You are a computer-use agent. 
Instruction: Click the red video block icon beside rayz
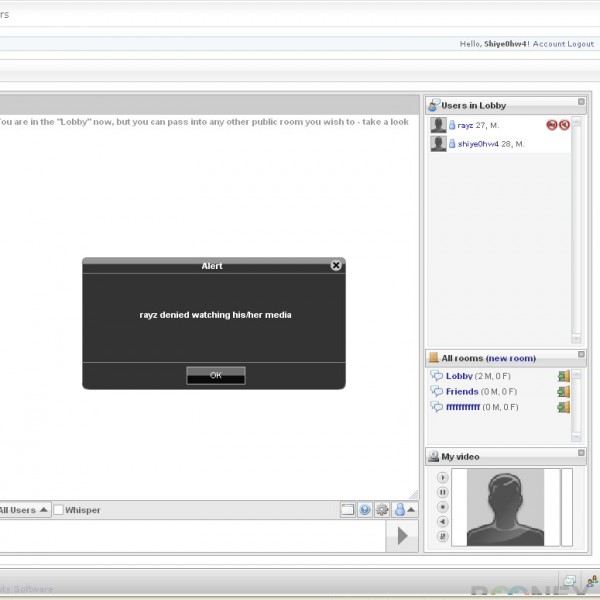point(551,125)
